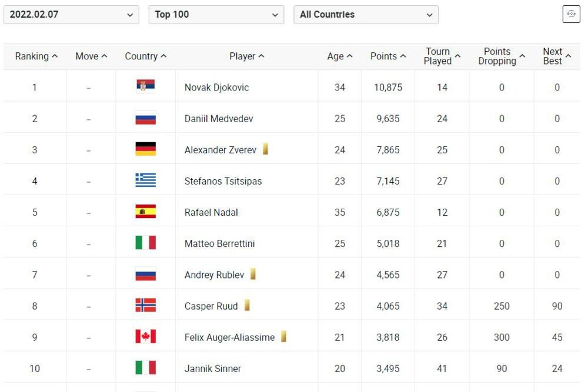Click the Spanish flag next to Nadal

[145, 212]
